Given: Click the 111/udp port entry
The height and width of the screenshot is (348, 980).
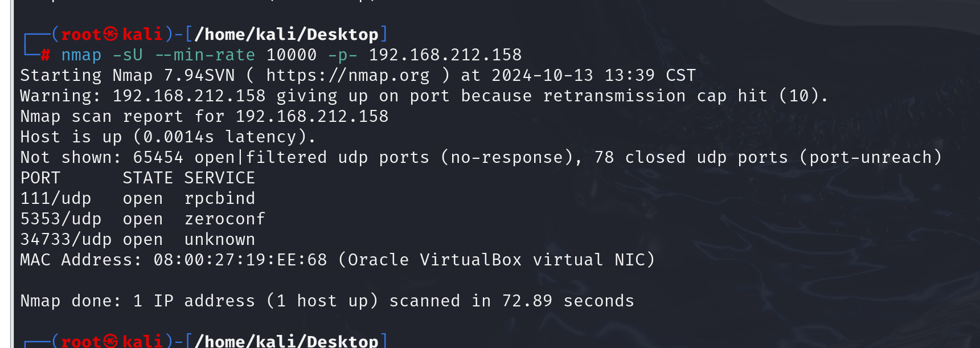Looking at the screenshot, I should pos(56,198).
